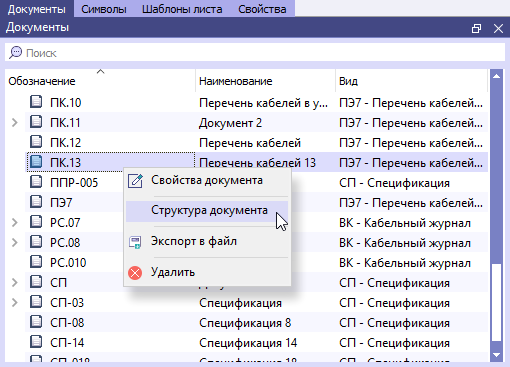Click the export to file icon
The width and height of the screenshot is (510, 367).
(135, 242)
